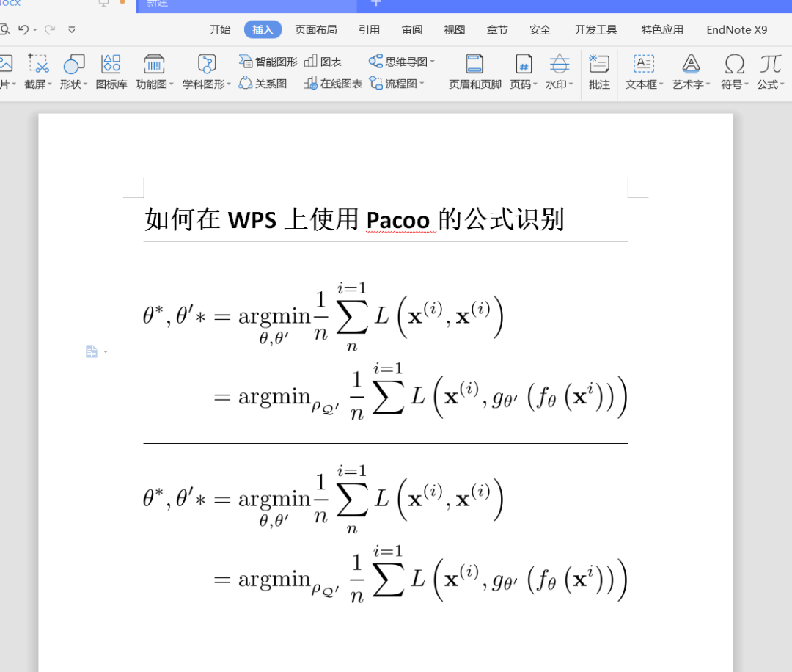This screenshot has height=672, width=792.
Task: Open the 截屏 screenshot tool
Action: [38, 72]
